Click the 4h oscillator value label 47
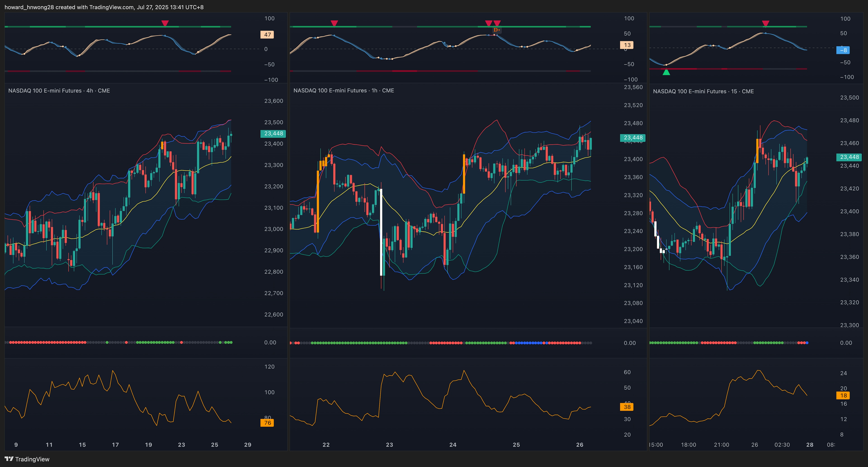This screenshot has width=868, height=467. coord(267,35)
